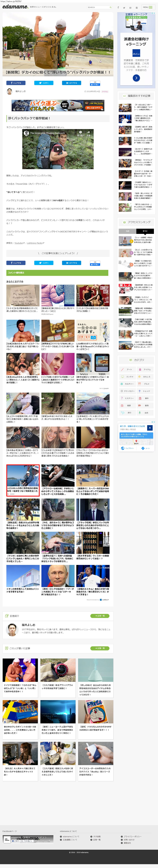Click the おもしろ category with ball icon
This screenshot has height=868, width=158.
pos(145,377)
